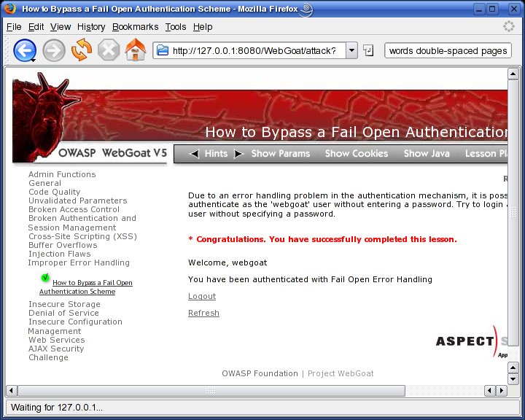Reload the page with the refresh icon
The width and height of the screenshot is (525, 420).
point(81,50)
